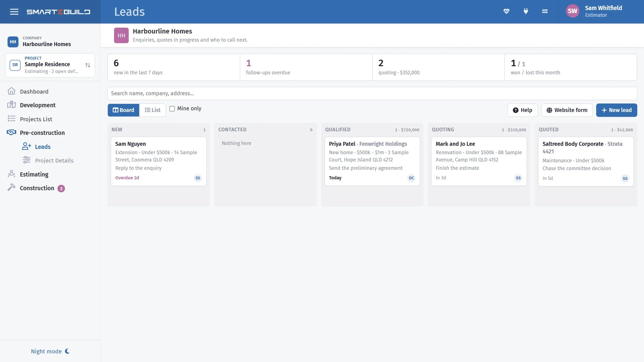The width and height of the screenshot is (644, 362).
Task: Click SS assignee badge on Mark and Jo Lee card
Action: click(x=518, y=178)
